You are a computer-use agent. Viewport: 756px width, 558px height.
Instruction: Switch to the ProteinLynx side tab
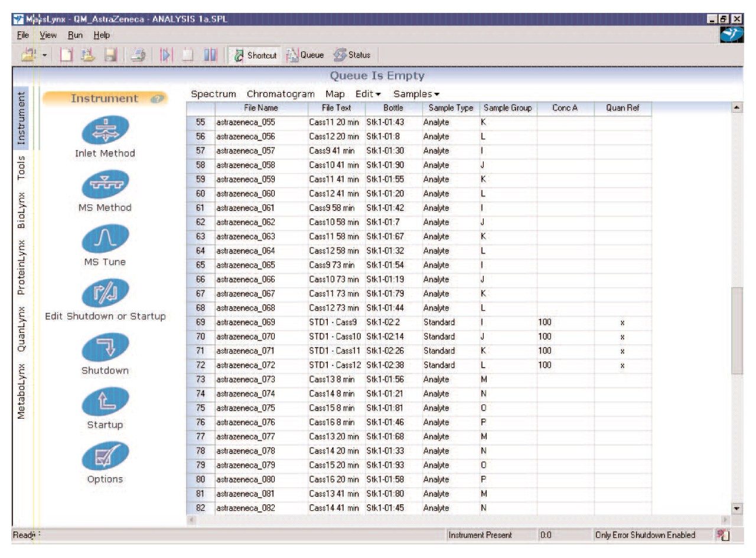click(21, 267)
